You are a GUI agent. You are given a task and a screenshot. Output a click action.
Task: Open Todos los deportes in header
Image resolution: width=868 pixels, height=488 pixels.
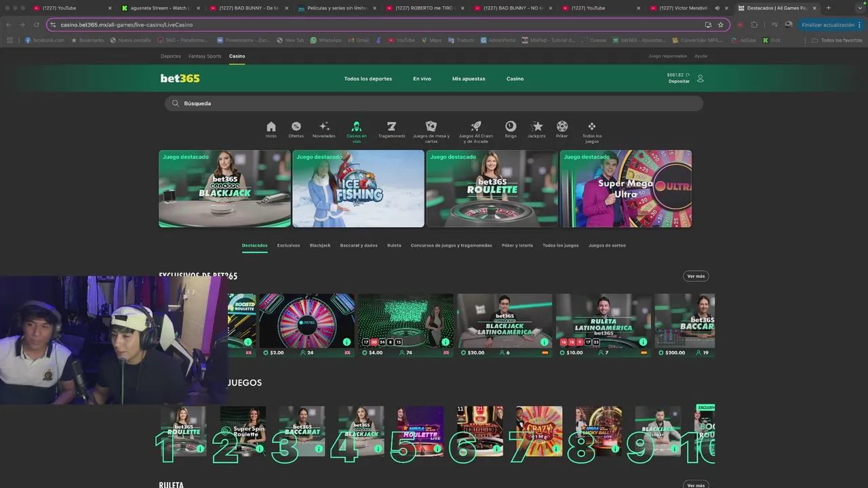click(x=368, y=79)
